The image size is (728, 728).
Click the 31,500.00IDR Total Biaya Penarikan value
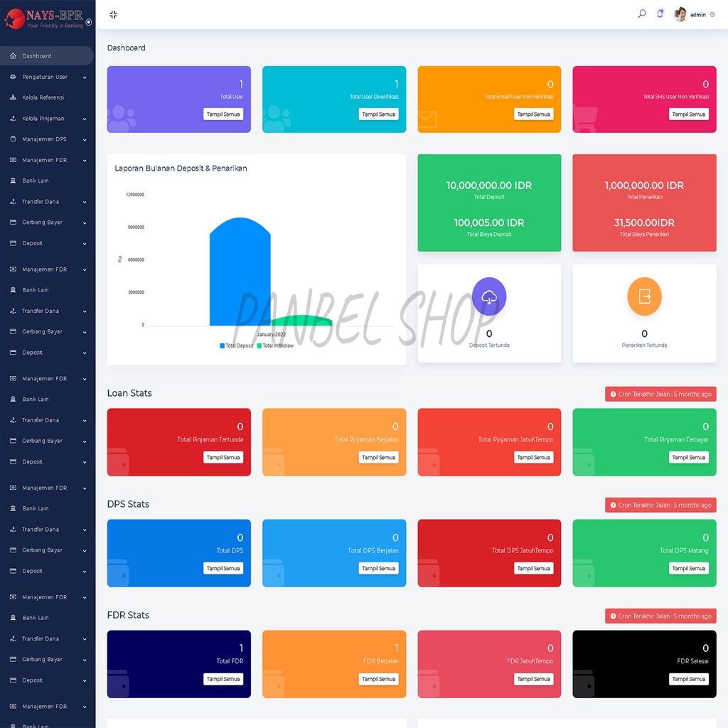pos(644,223)
